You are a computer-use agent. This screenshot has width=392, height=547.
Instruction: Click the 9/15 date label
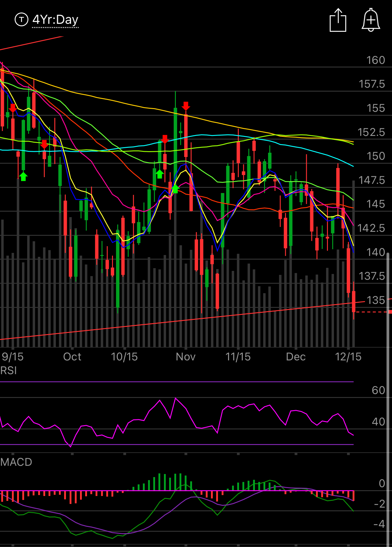coord(13,357)
